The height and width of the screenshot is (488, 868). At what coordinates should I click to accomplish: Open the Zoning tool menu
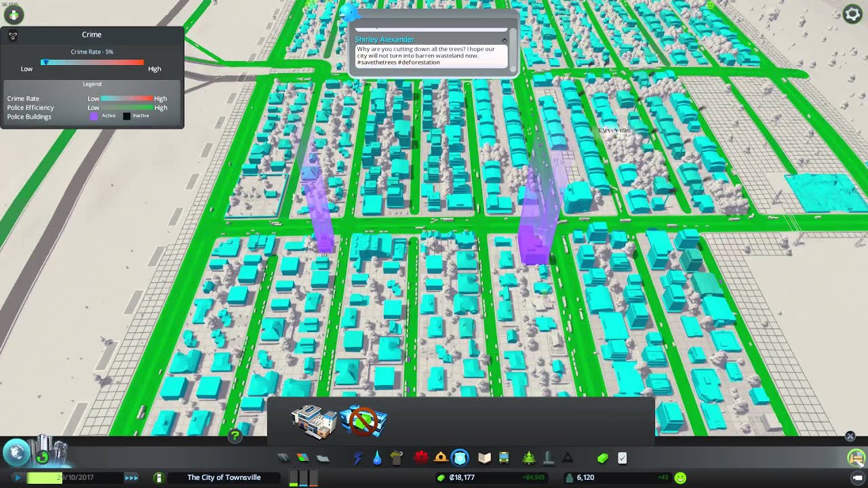click(303, 458)
